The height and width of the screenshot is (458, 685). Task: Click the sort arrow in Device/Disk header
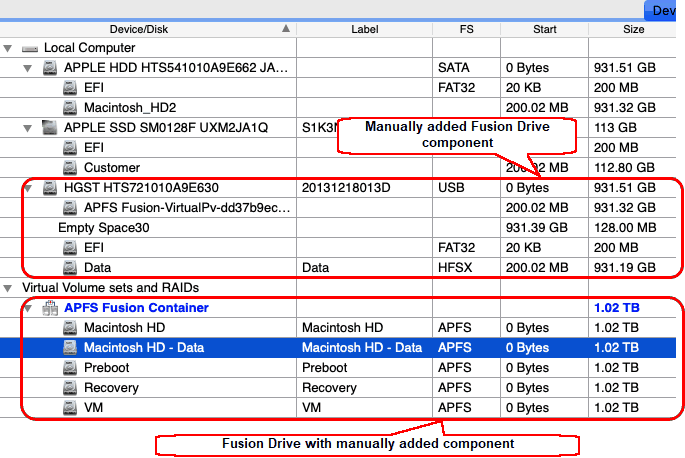point(286,29)
